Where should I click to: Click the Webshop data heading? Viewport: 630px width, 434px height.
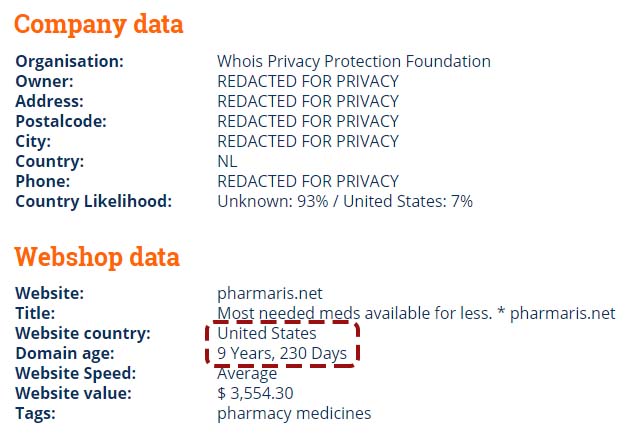(97, 257)
